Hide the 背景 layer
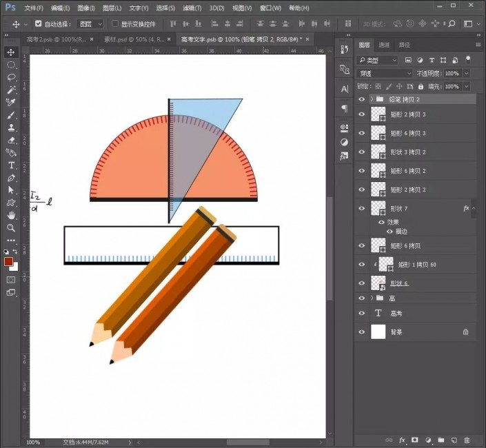 361,332
